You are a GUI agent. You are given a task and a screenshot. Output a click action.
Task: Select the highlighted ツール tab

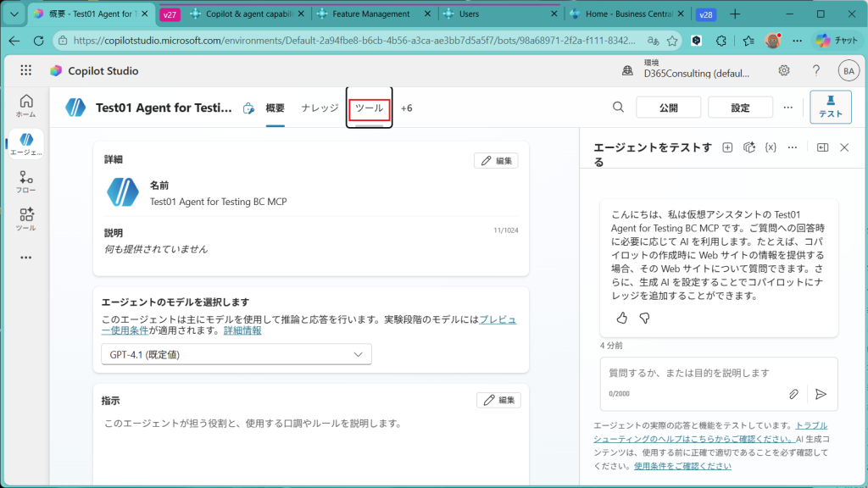[369, 108]
